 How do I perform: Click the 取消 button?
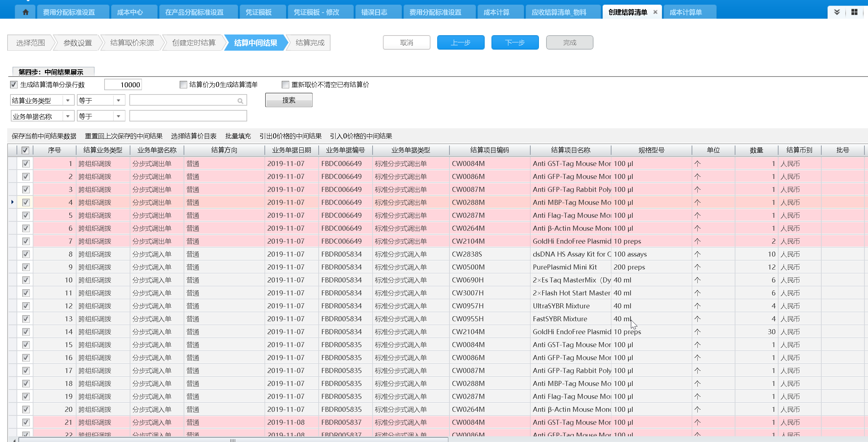pyautogui.click(x=407, y=42)
